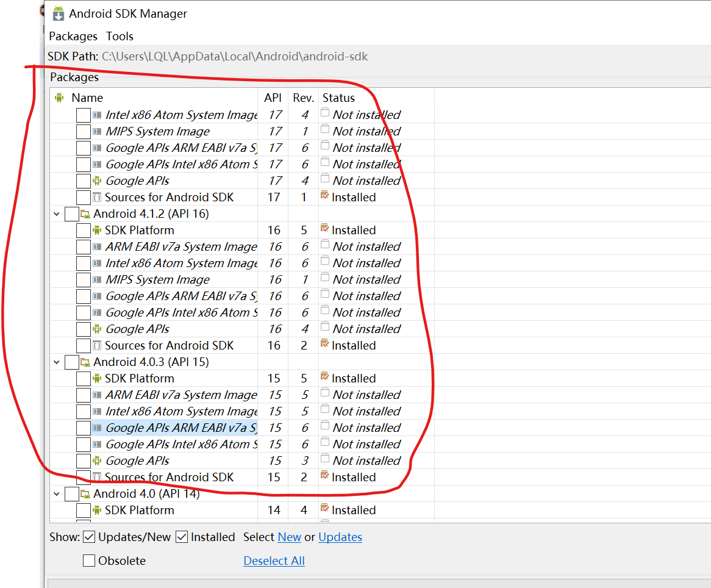Click the New link to select new packages

289,537
